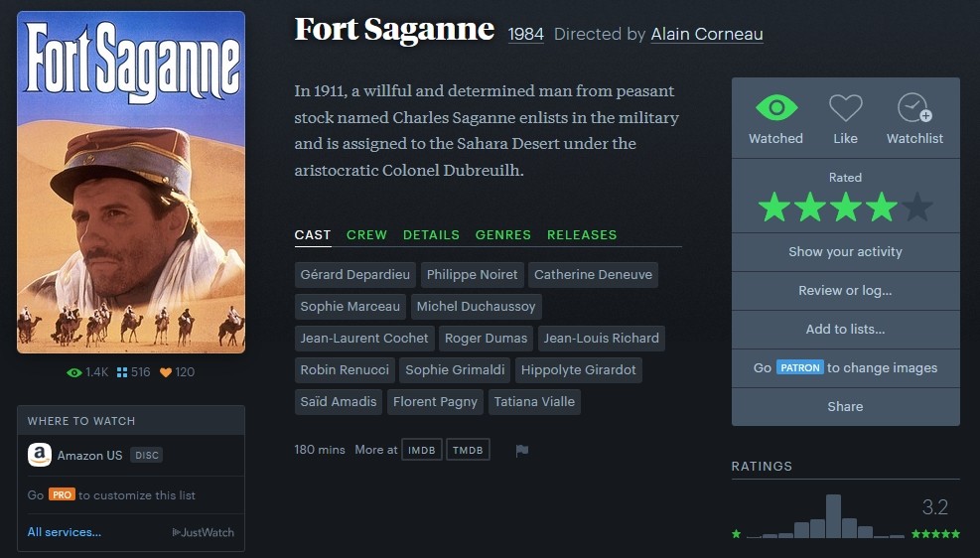Expand Show your activity
The width and height of the screenshot is (980, 558).
tap(845, 252)
